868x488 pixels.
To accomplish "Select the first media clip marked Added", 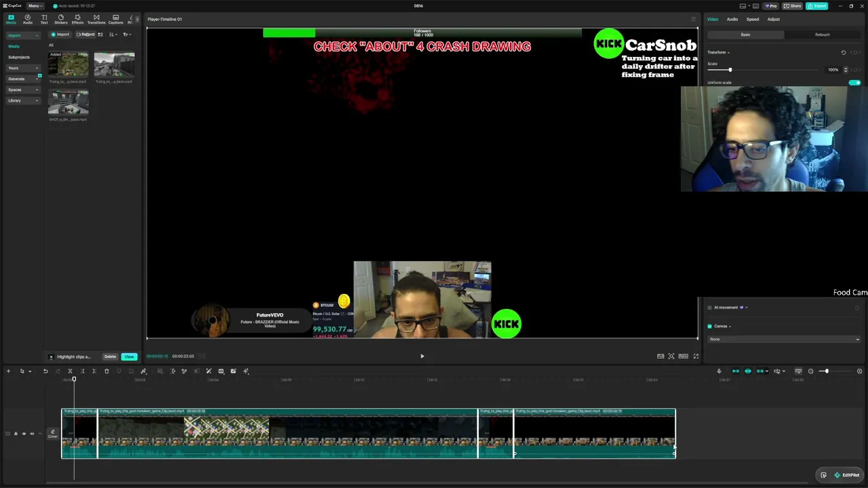I will click(x=68, y=65).
